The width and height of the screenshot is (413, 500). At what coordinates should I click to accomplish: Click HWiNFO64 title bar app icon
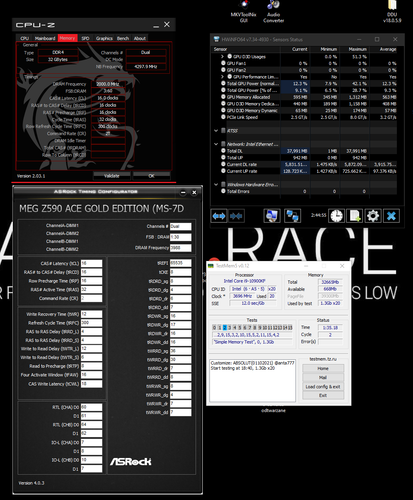click(x=216, y=39)
